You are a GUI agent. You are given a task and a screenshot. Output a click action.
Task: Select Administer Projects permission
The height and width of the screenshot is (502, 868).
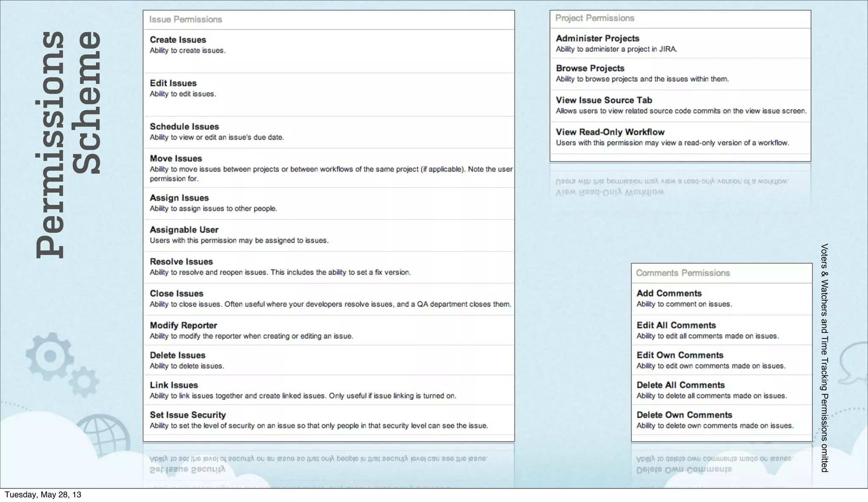tap(598, 39)
